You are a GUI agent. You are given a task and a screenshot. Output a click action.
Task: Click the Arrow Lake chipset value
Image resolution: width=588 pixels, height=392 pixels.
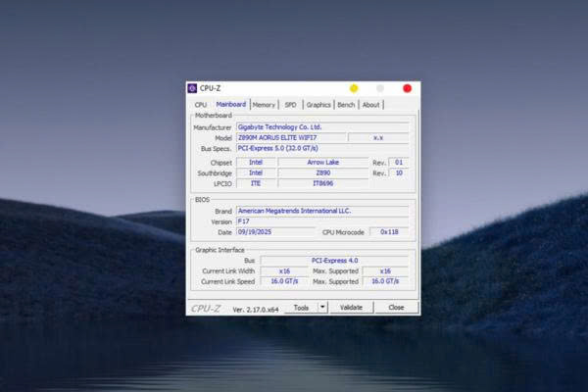pos(322,162)
